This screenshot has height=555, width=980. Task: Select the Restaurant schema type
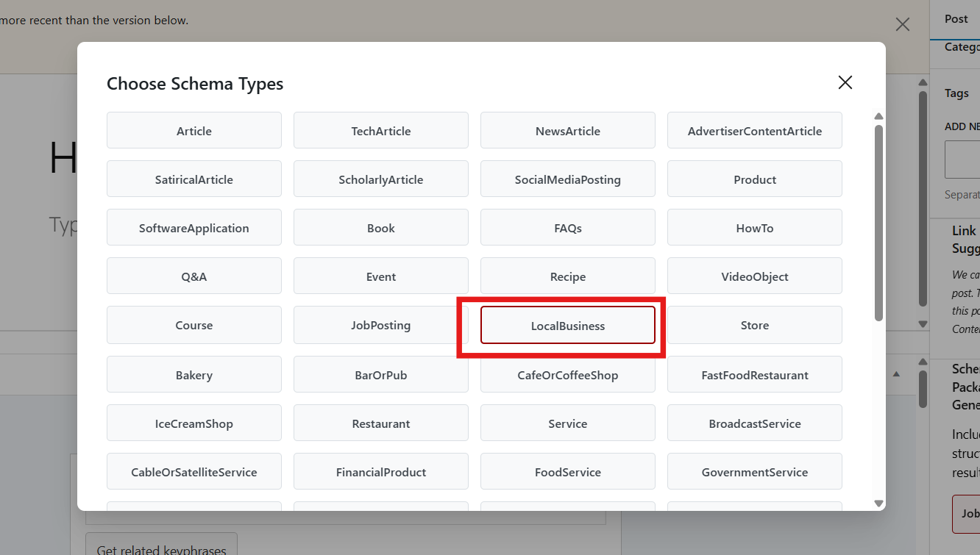pyautogui.click(x=381, y=423)
